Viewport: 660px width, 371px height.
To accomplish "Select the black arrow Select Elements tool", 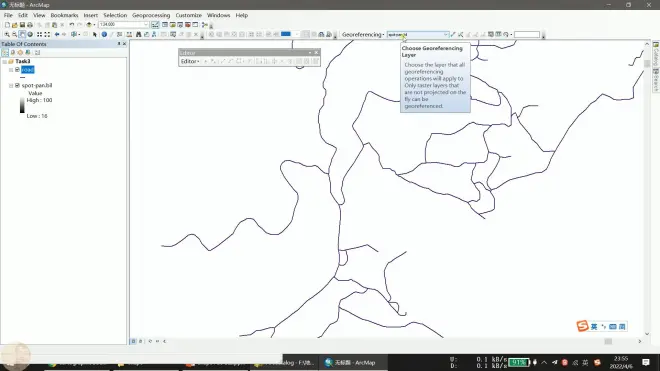I will point(95,35).
